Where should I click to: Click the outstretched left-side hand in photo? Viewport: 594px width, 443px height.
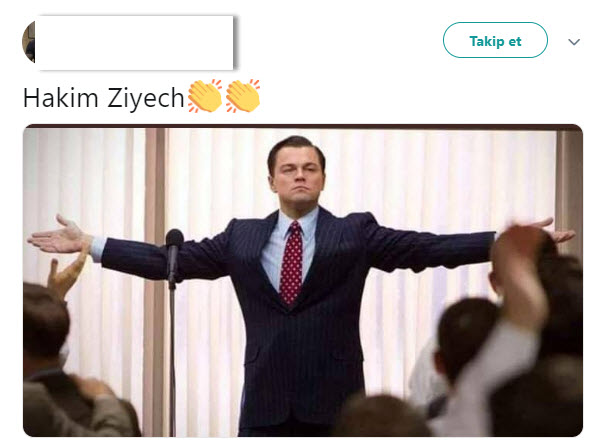click(60, 236)
